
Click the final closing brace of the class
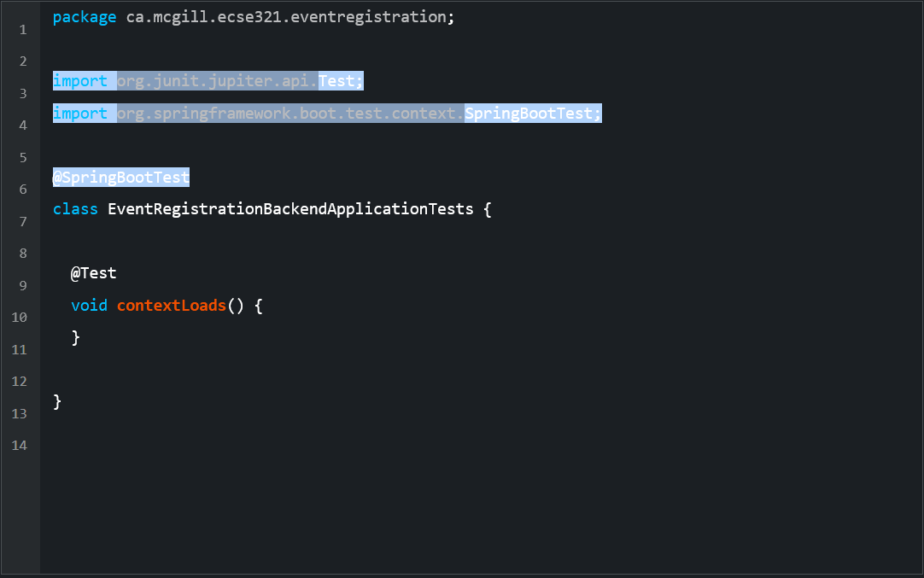(57, 401)
